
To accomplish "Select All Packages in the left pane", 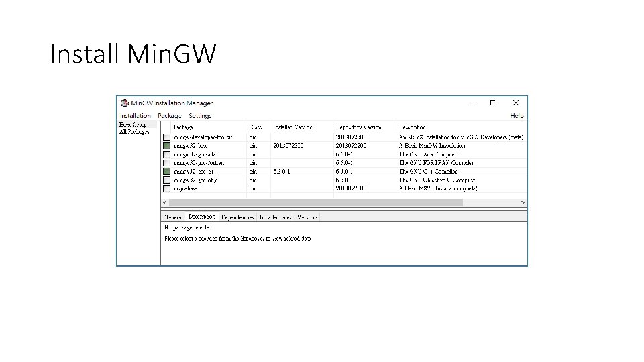I will [134, 132].
